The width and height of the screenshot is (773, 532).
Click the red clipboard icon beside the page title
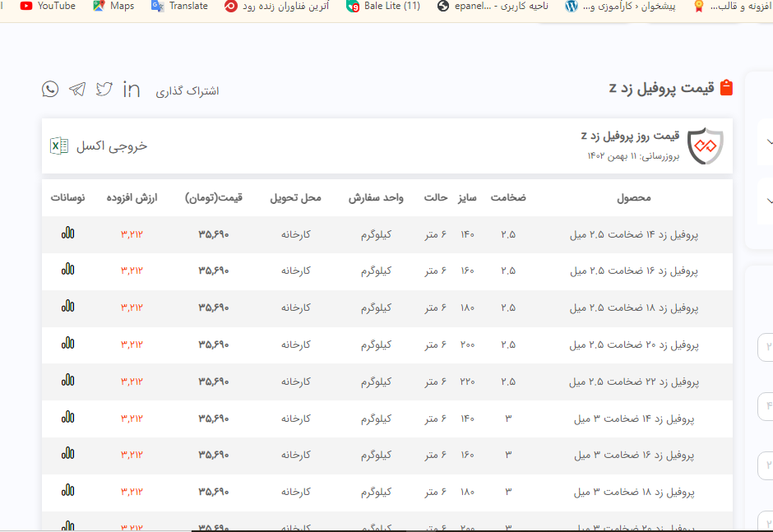click(x=726, y=88)
